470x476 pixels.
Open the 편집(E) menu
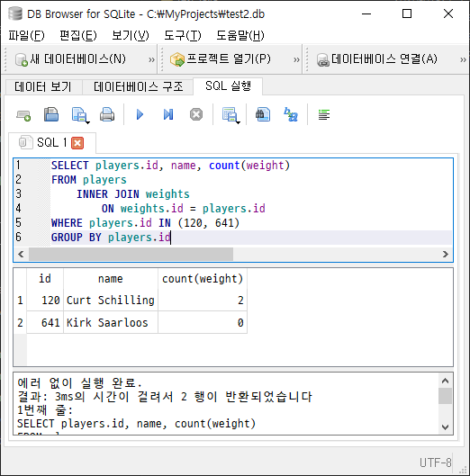point(78,35)
